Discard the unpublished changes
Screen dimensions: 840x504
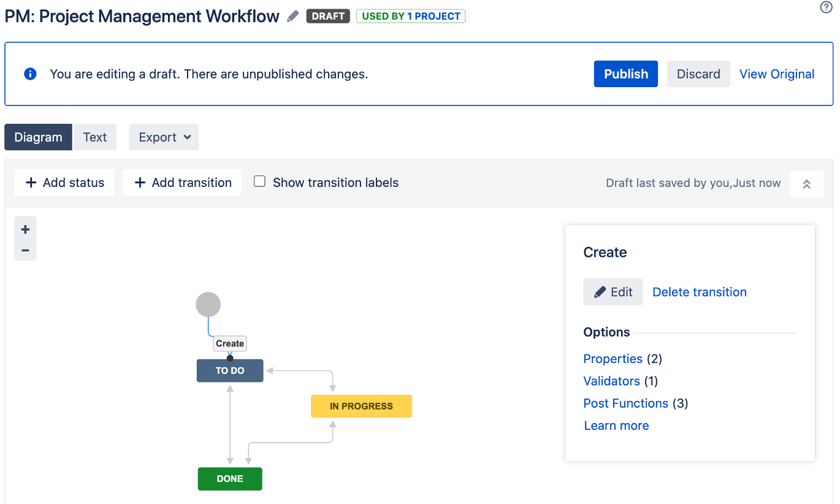(698, 74)
